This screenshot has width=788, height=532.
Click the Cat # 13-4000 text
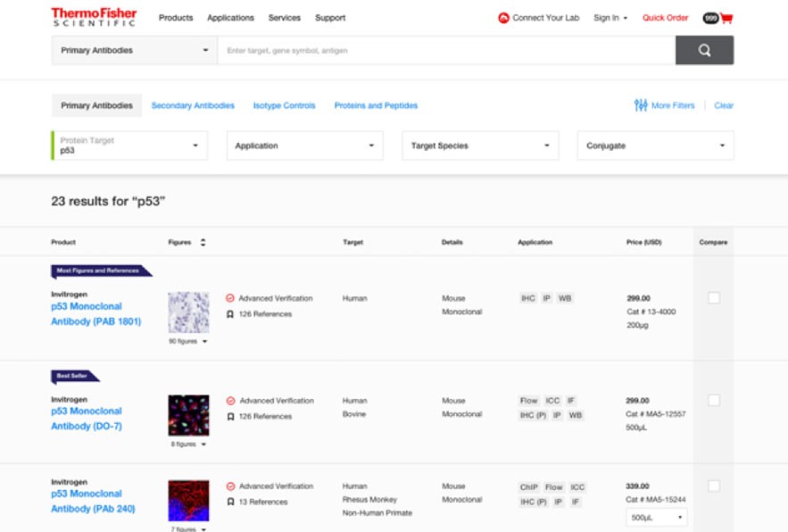651,312
